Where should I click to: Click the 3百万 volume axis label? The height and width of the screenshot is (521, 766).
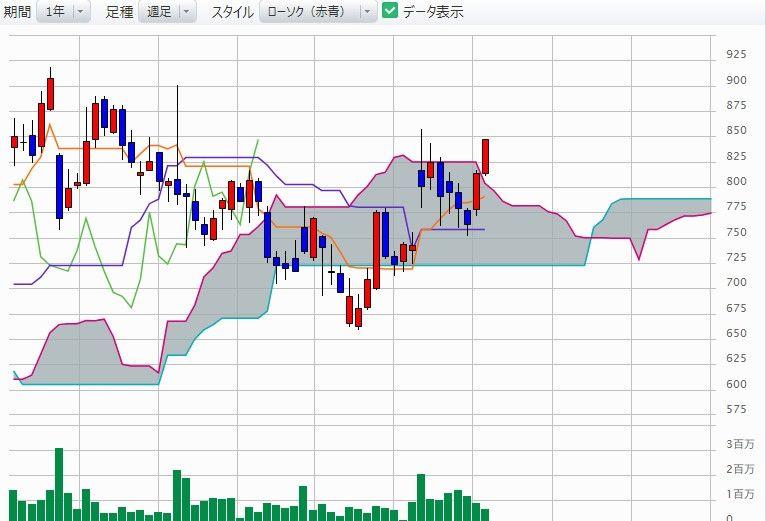(x=740, y=444)
